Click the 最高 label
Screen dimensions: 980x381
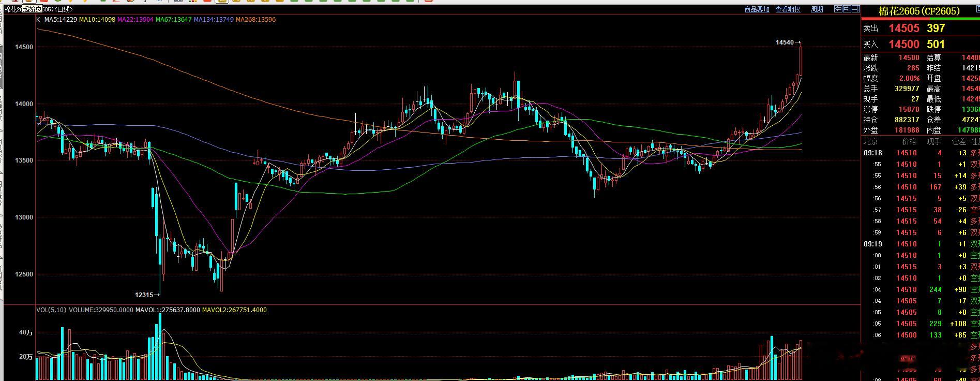coord(933,89)
